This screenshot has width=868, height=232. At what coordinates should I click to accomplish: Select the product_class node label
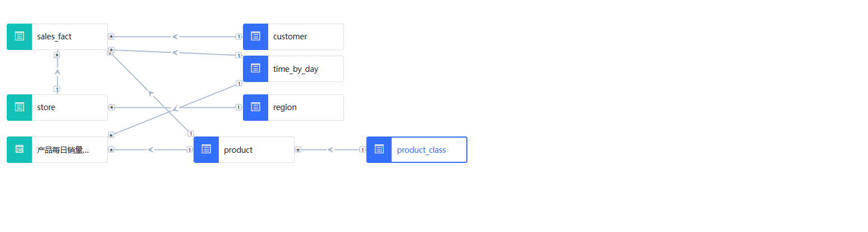[421, 150]
